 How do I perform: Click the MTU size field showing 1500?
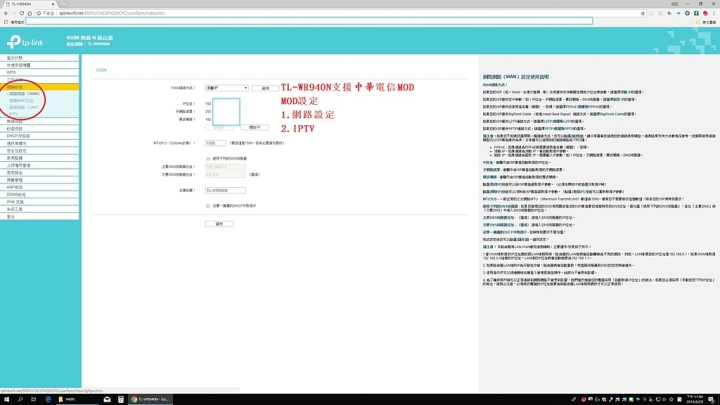pos(215,143)
